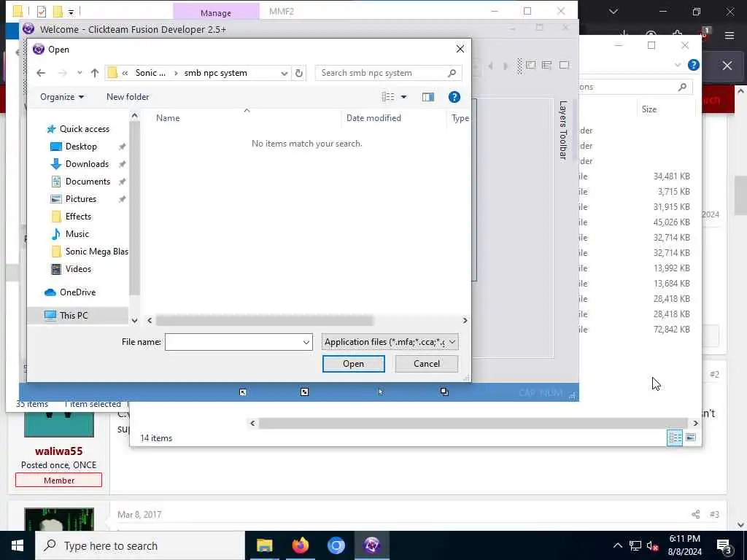The height and width of the screenshot is (560, 747).
Task: Select Documents in the navigation pane
Action: (x=88, y=182)
